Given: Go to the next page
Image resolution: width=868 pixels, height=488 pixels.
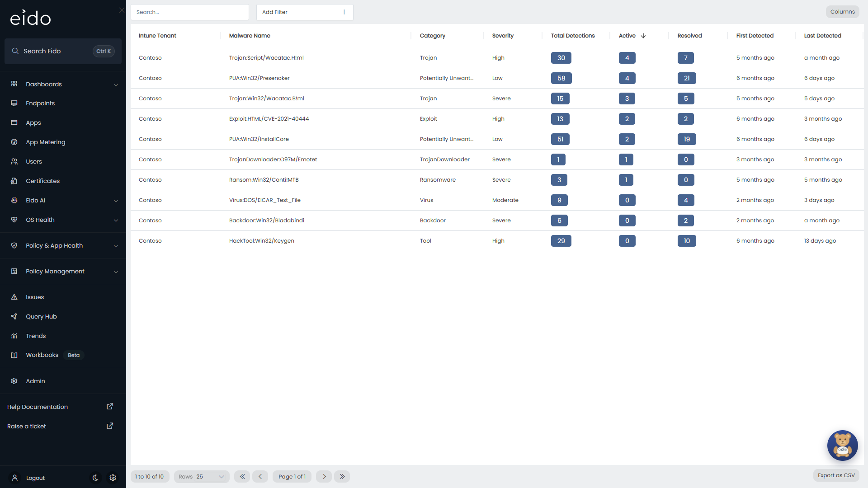Looking at the screenshot, I should click(324, 477).
